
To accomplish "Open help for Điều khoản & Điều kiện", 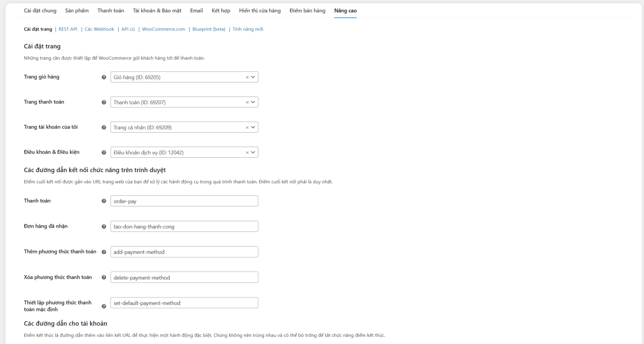I will [103, 153].
